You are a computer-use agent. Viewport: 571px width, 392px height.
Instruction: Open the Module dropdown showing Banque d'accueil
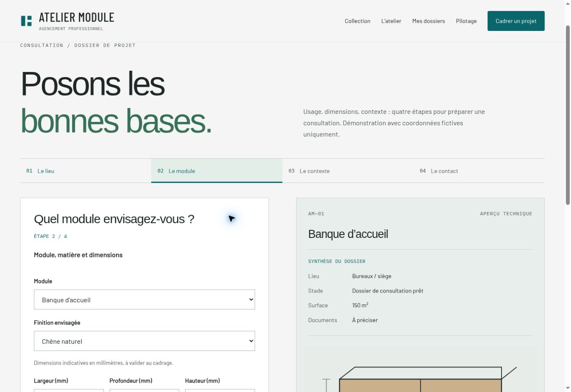(144, 300)
